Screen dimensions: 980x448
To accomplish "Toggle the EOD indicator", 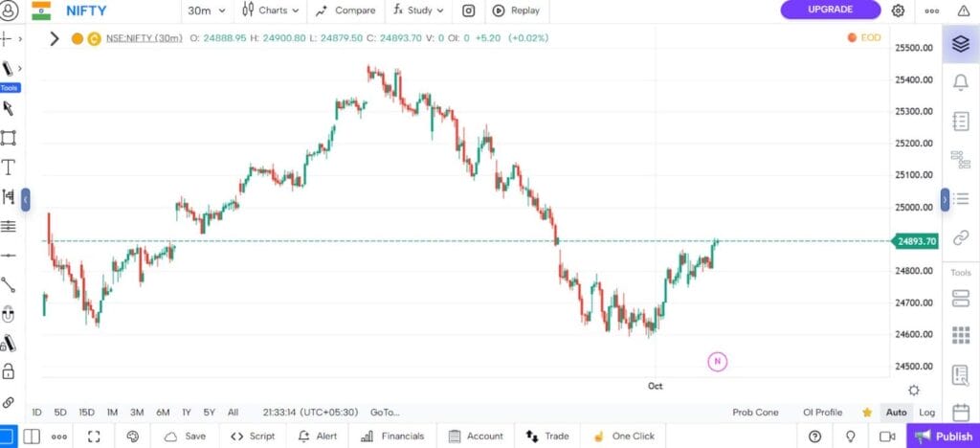I will (864, 37).
